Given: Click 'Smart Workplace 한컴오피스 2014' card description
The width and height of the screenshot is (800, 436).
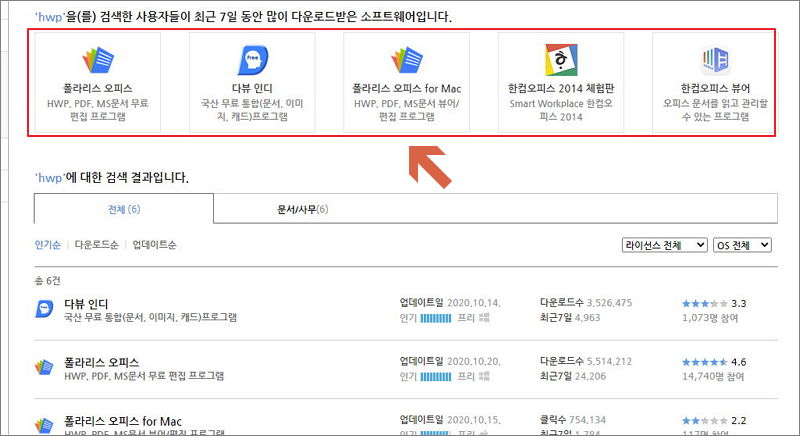Looking at the screenshot, I should [561, 110].
